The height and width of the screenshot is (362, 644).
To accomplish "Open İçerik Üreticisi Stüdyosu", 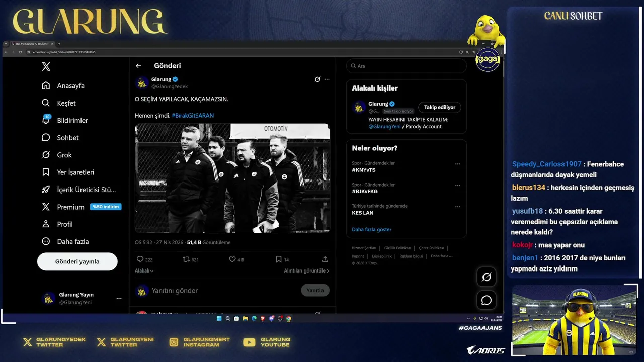I will click(79, 190).
